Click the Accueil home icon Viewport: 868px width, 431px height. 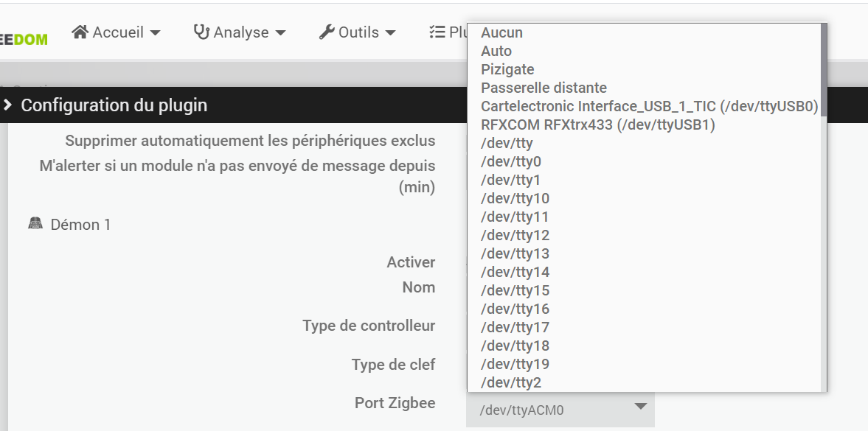[80, 32]
